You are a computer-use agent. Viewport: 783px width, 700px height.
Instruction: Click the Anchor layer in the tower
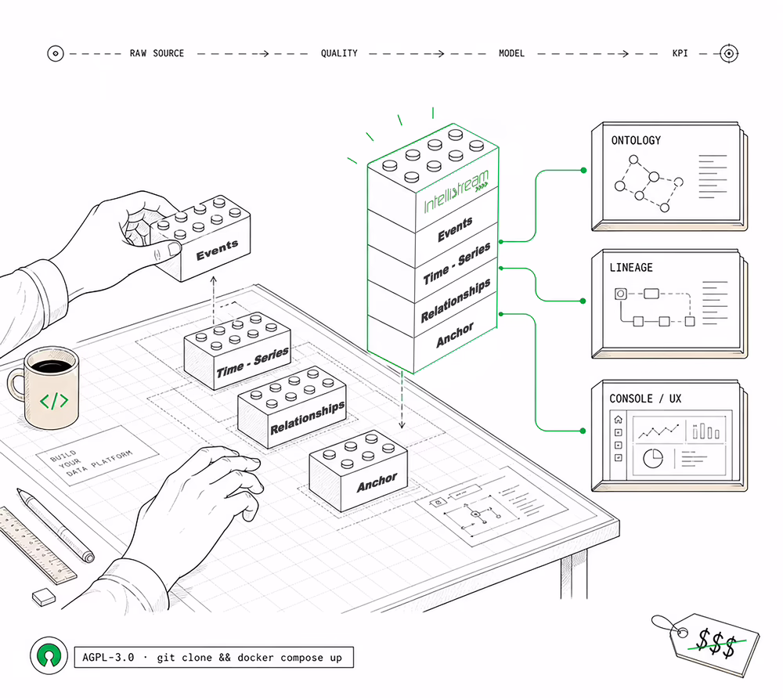click(454, 334)
